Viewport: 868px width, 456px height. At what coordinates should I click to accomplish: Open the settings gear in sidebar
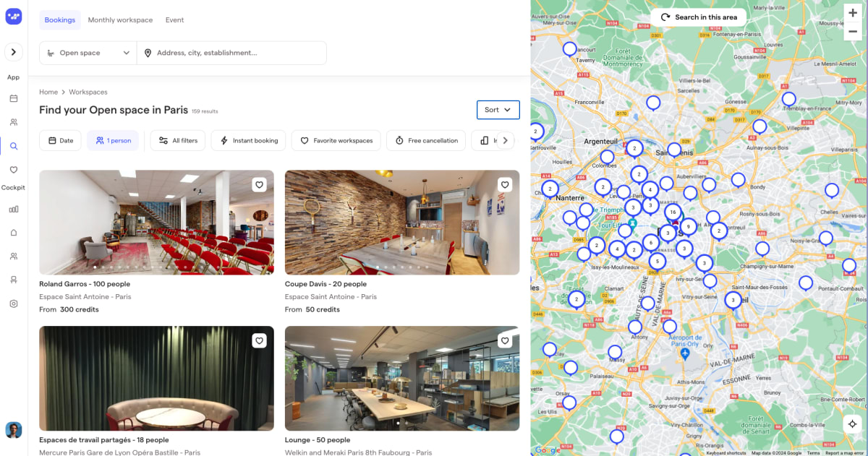coord(14,304)
